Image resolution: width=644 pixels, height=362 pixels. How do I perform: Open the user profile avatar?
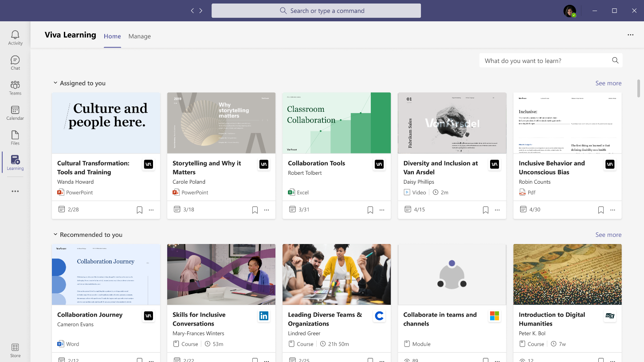point(570,11)
